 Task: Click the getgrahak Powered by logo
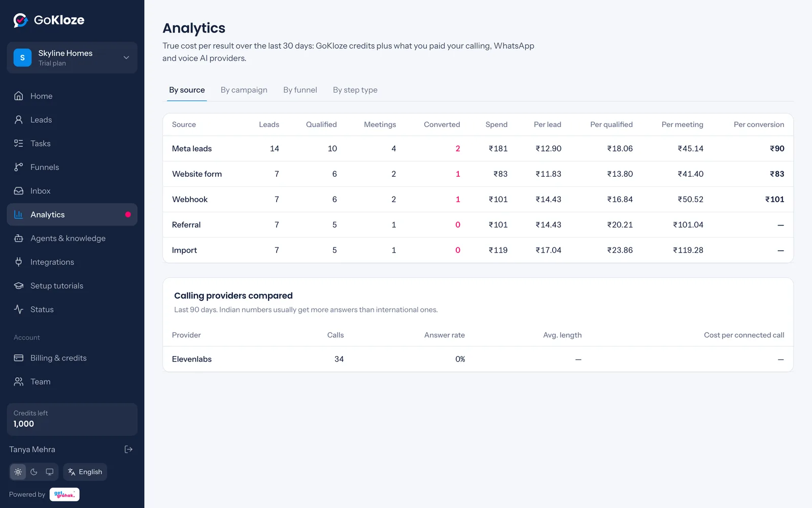click(x=64, y=494)
